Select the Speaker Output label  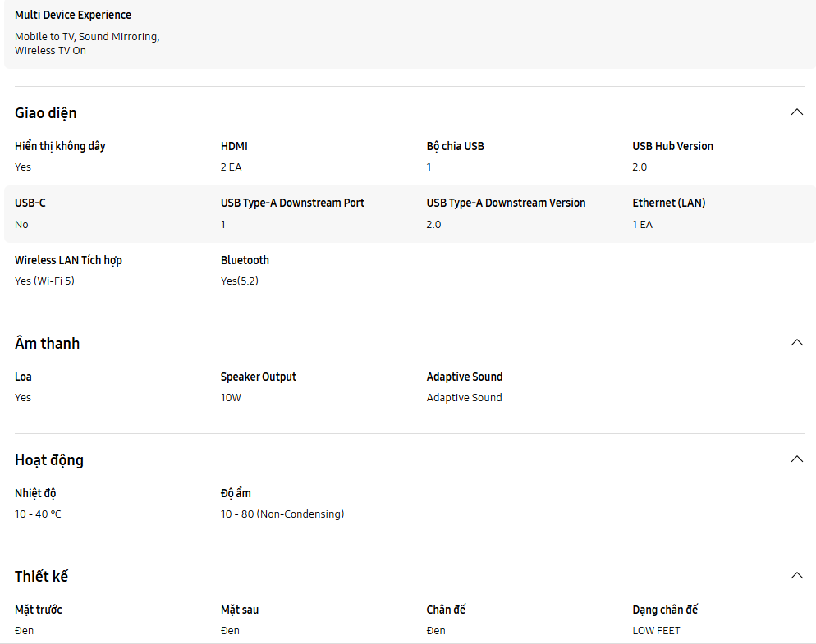point(259,377)
